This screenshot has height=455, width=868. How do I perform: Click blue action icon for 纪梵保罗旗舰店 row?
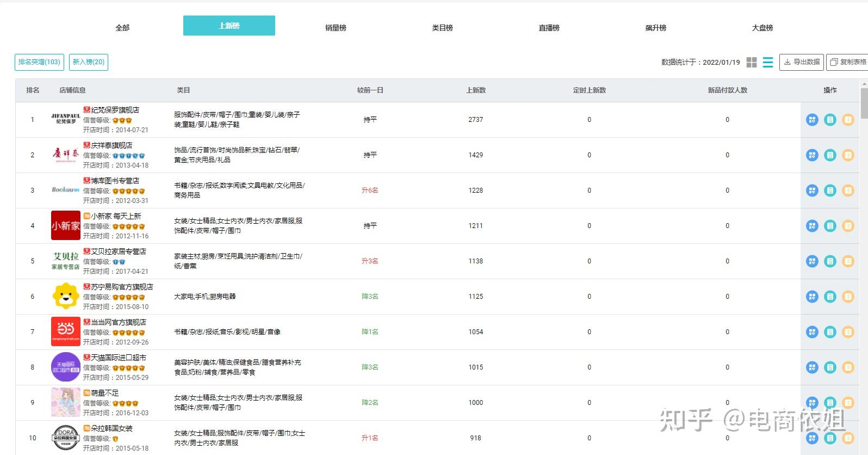click(812, 120)
